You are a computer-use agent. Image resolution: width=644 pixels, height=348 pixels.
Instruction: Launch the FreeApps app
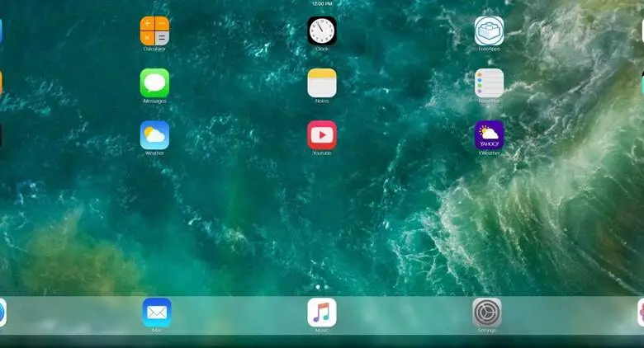click(x=489, y=31)
